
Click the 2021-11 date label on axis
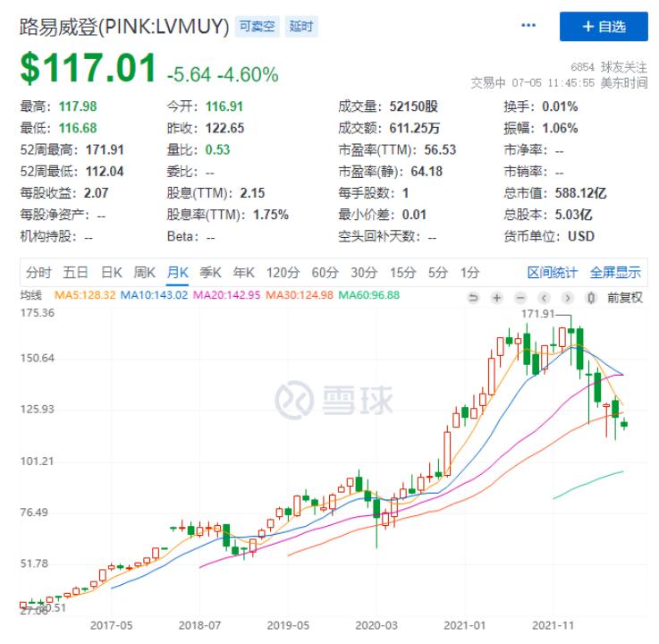coord(553,625)
